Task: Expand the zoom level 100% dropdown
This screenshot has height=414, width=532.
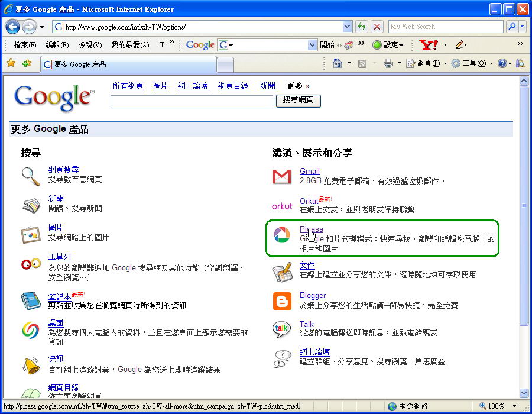Action: pos(515,406)
